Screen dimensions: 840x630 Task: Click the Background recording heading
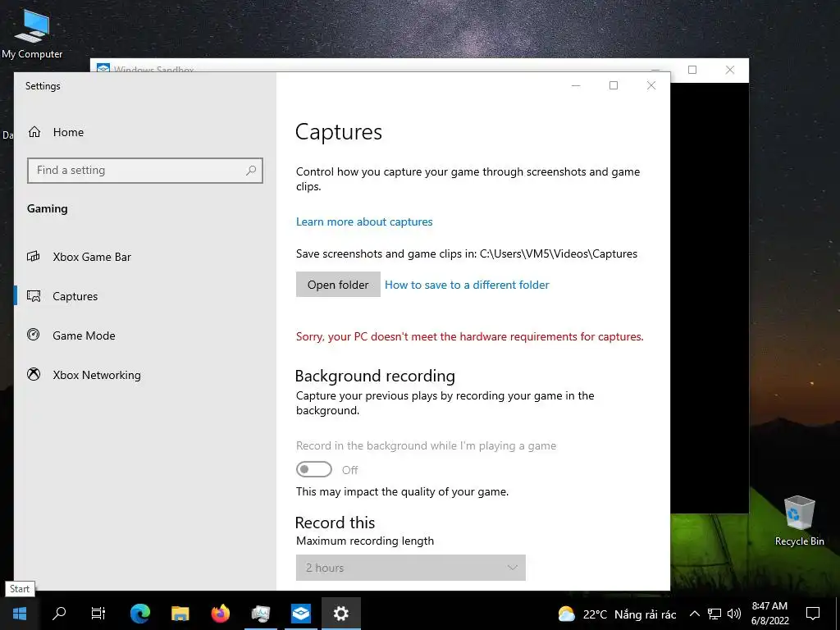[375, 376]
